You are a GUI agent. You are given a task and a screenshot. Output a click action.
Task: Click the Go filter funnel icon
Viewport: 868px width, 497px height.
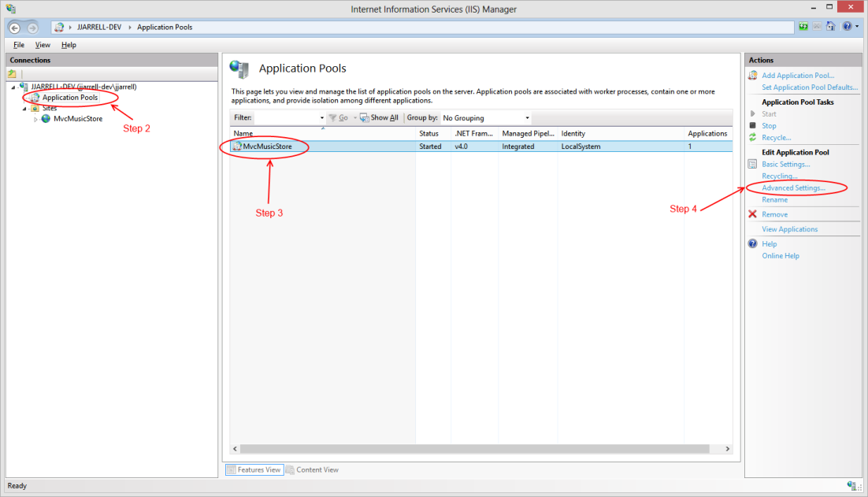332,118
